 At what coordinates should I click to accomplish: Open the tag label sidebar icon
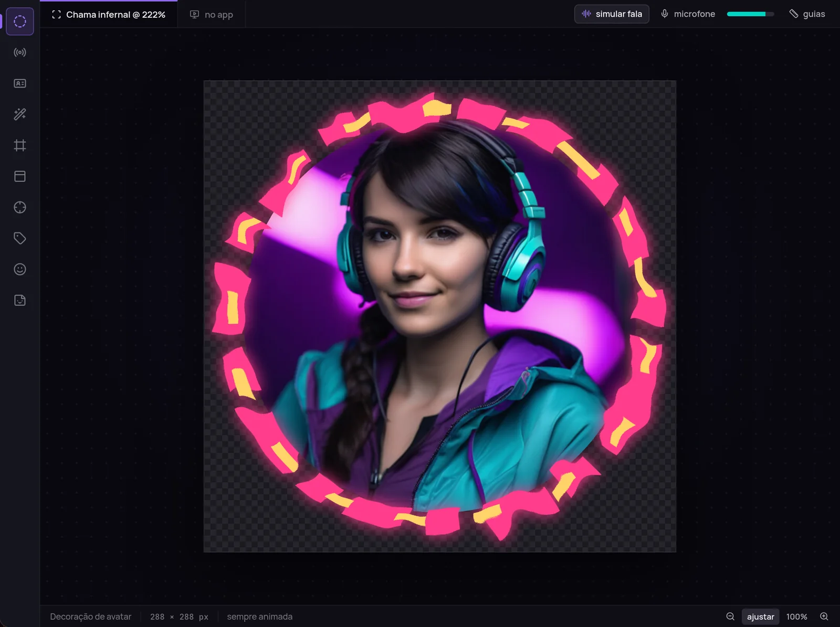click(20, 238)
